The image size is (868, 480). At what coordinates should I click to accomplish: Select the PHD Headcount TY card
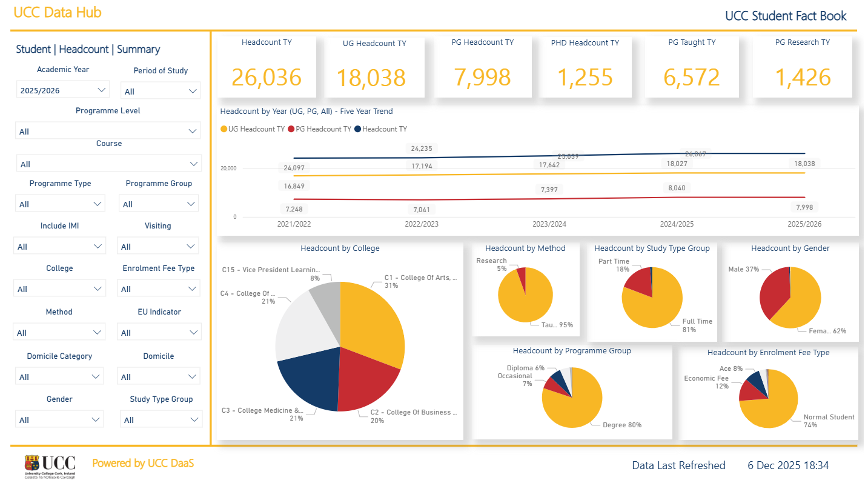tap(585, 67)
